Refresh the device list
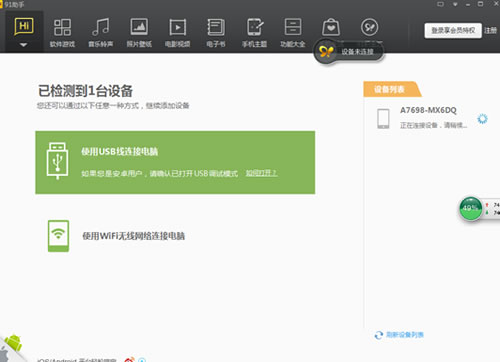Screen dimensions: 500x362 (399, 335)
